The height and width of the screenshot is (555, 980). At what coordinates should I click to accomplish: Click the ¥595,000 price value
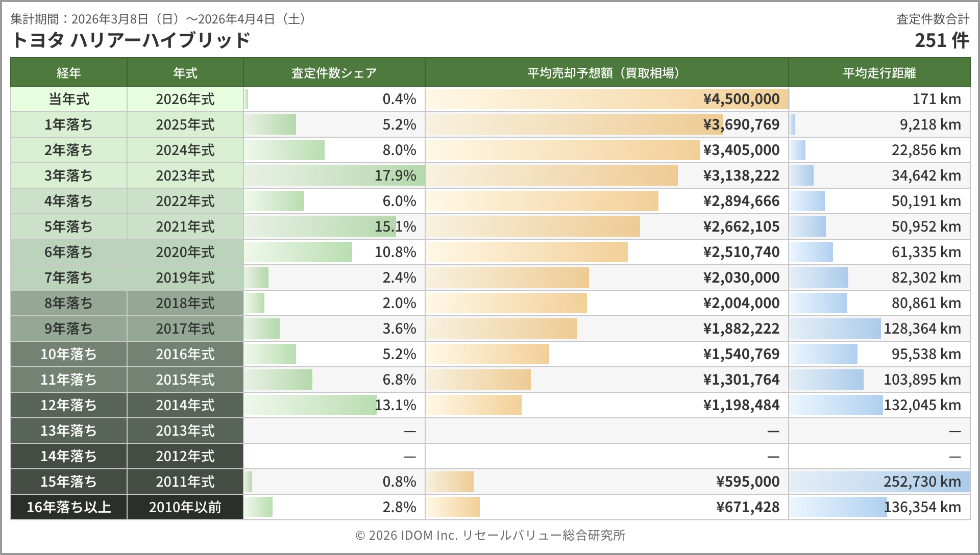tap(748, 482)
